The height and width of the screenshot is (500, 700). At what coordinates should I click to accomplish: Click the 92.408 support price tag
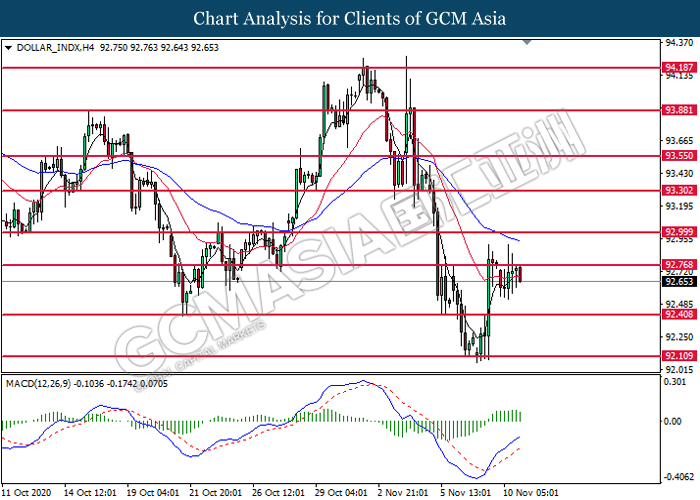(x=679, y=314)
